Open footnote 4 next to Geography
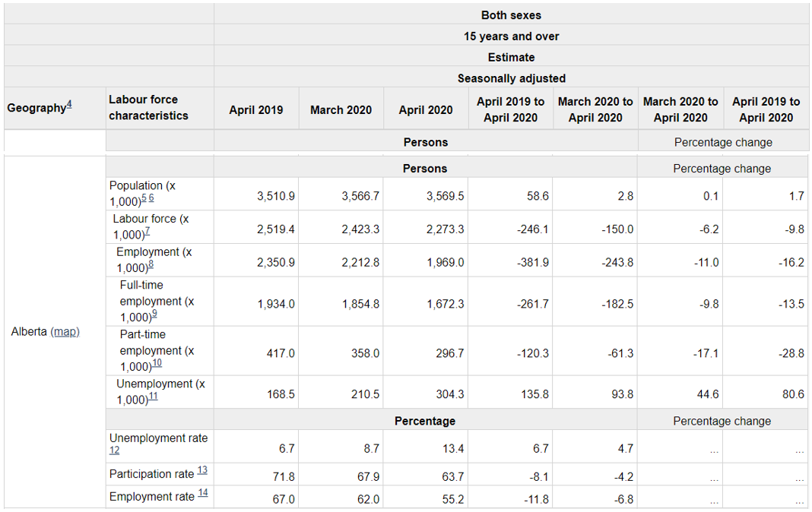Image resolution: width=812 pixels, height=512 pixels. tap(69, 105)
